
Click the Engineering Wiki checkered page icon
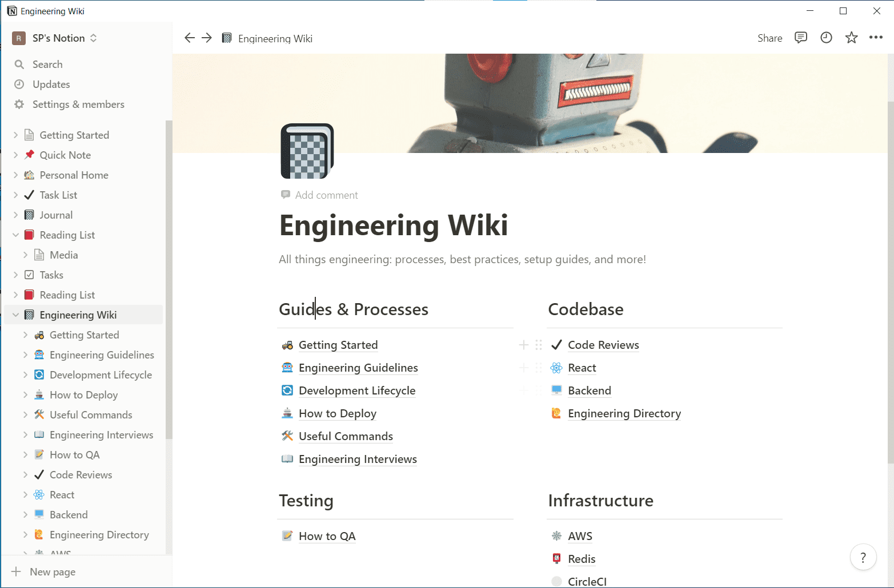click(x=307, y=151)
